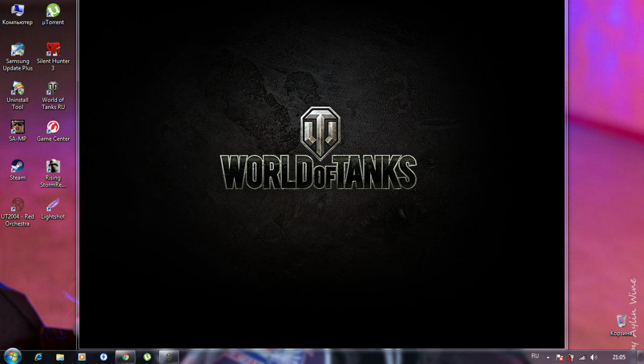The image size is (644, 364).
Task: Open the volume speaker tray icon
Action: [594, 357]
